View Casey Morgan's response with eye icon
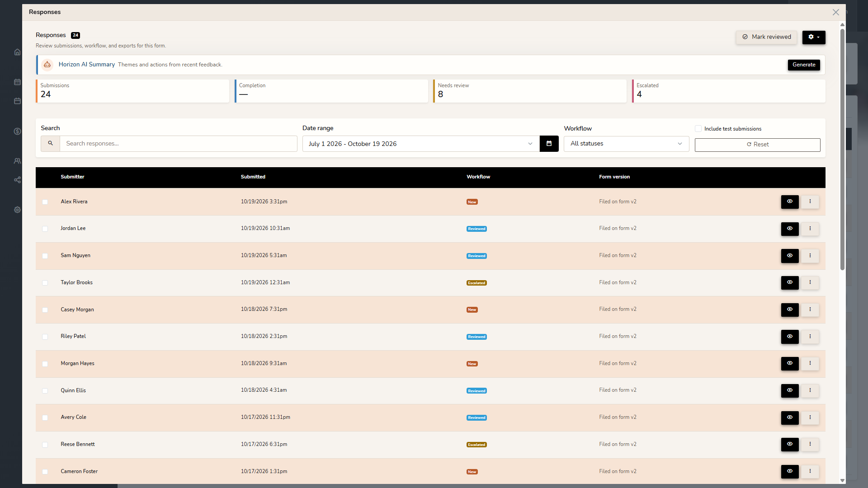The width and height of the screenshot is (868, 488). pos(790,310)
